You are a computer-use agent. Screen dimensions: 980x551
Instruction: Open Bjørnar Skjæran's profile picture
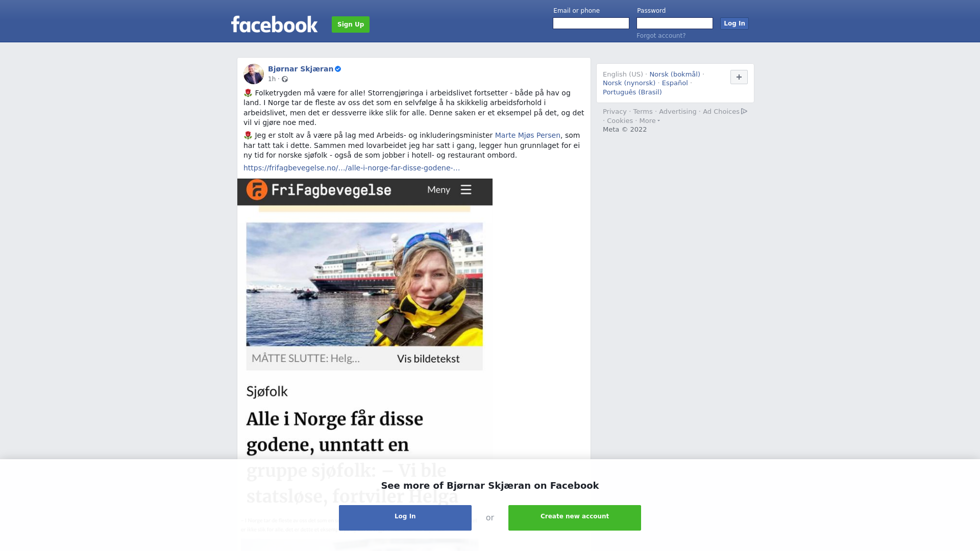[254, 74]
